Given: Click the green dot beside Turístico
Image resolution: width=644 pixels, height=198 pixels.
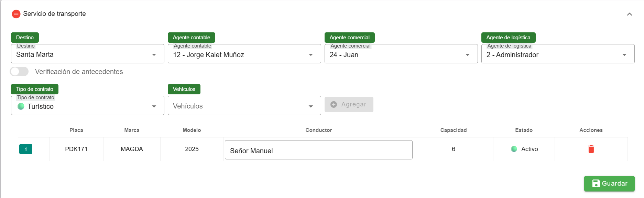Looking at the screenshot, I should click(x=21, y=106).
